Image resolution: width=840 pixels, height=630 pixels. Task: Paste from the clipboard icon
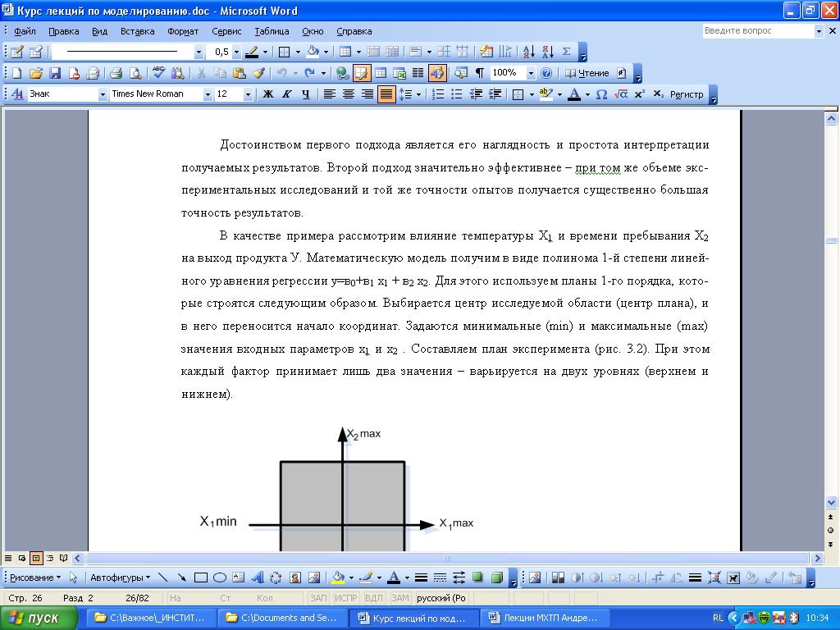239,73
